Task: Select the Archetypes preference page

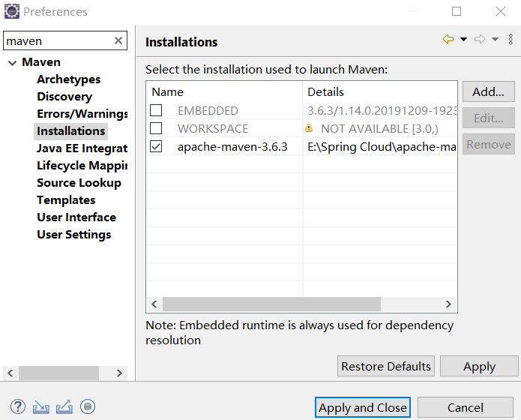Action: [x=69, y=79]
